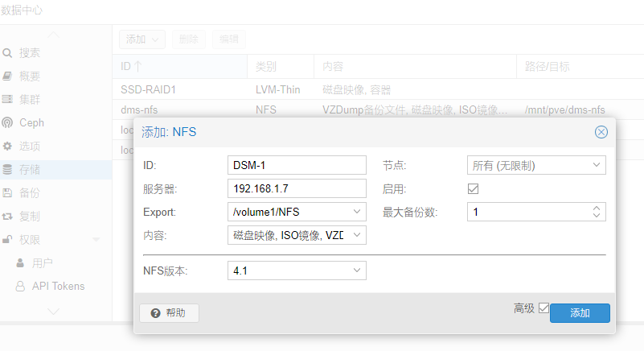
Task: Click the API Tokens user icon
Action: pos(20,286)
